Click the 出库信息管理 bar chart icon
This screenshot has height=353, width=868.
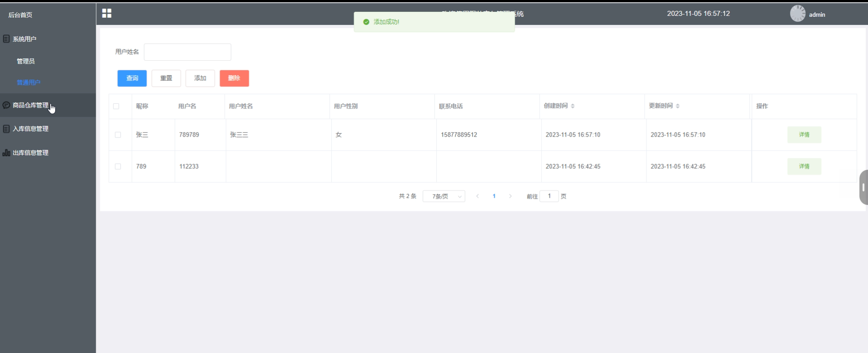coord(6,153)
